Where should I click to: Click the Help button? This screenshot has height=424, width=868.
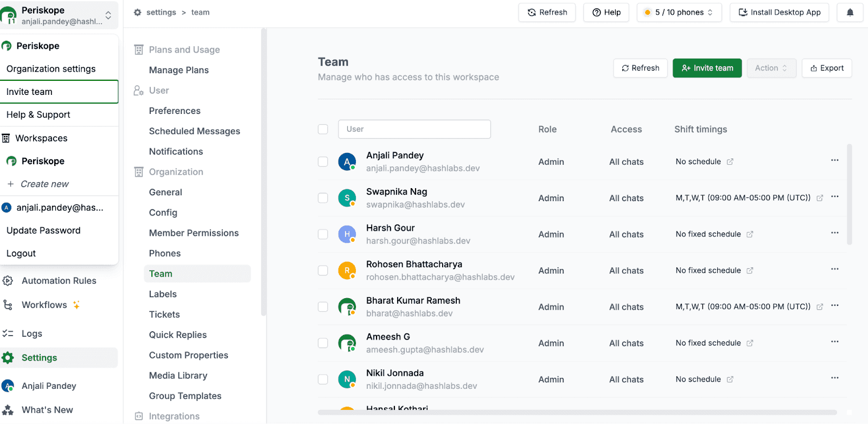click(x=606, y=12)
